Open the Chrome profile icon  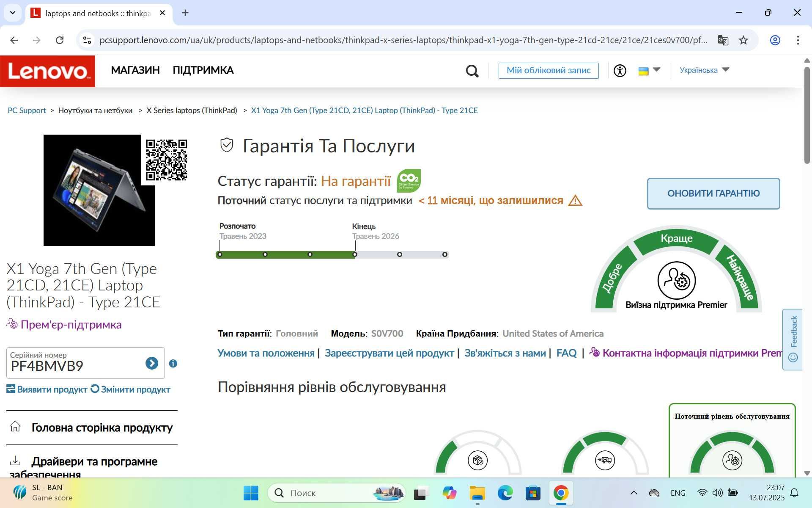click(775, 40)
